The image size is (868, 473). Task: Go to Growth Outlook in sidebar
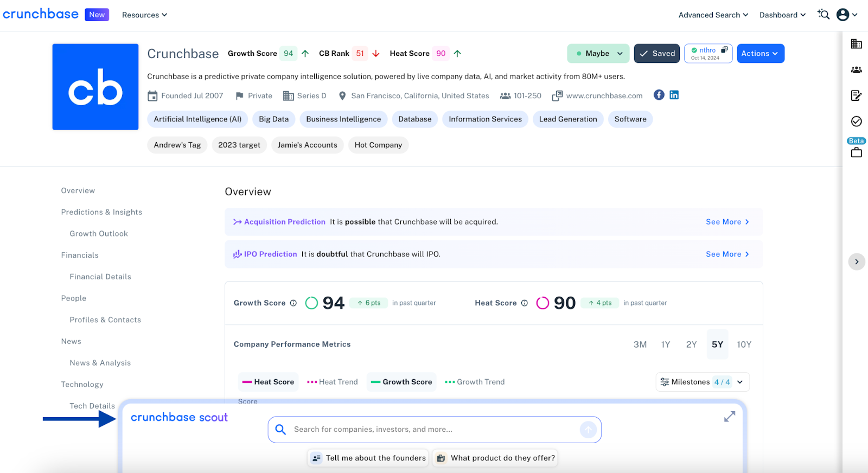click(x=99, y=234)
